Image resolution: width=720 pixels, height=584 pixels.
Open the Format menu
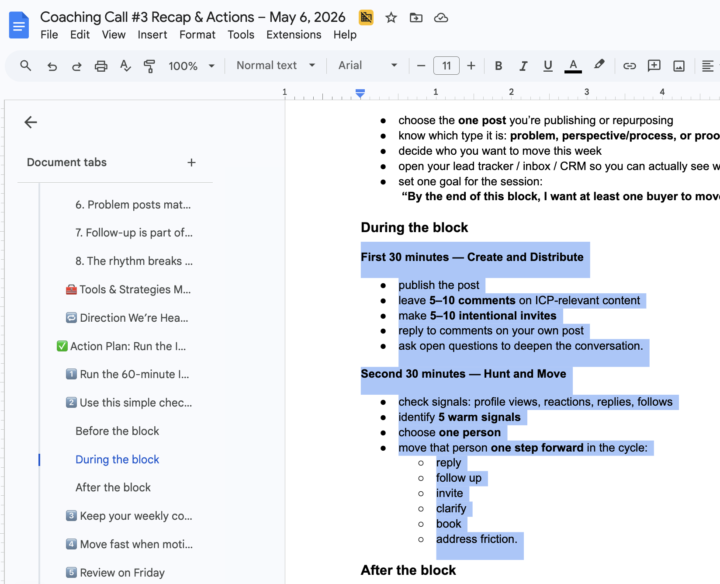(197, 35)
